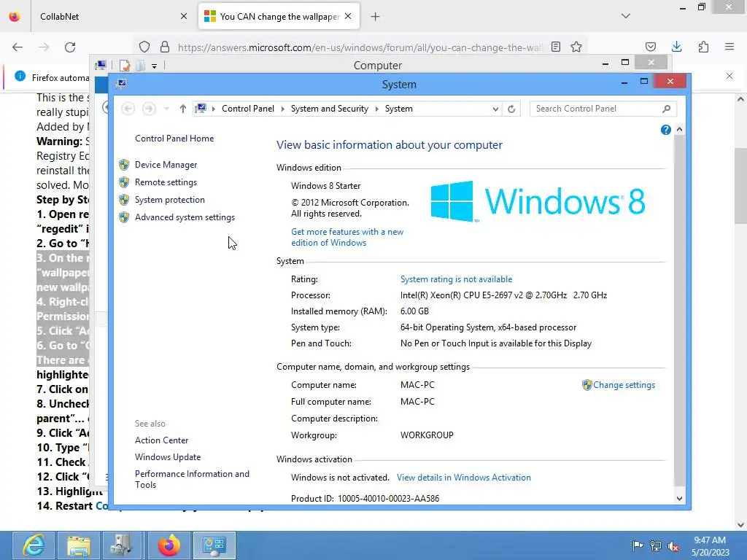Click Properties icon in Computer window toolbar
The width and height of the screenshot is (747, 560).
125,66
